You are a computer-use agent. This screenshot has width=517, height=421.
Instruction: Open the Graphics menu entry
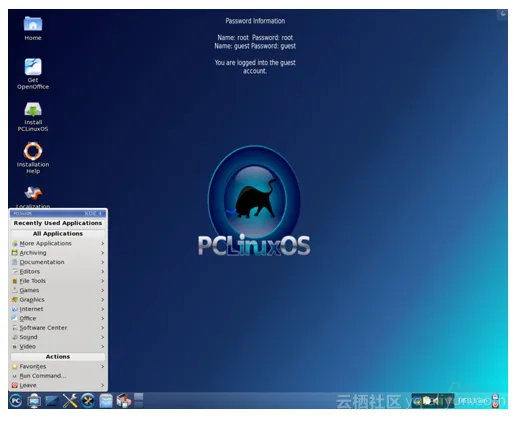tap(58, 299)
